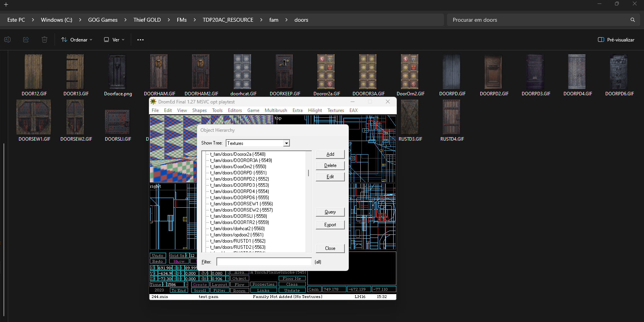This screenshot has height=322, width=644.
Task: Open the Show Tree combo box arrow
Action: click(286, 143)
